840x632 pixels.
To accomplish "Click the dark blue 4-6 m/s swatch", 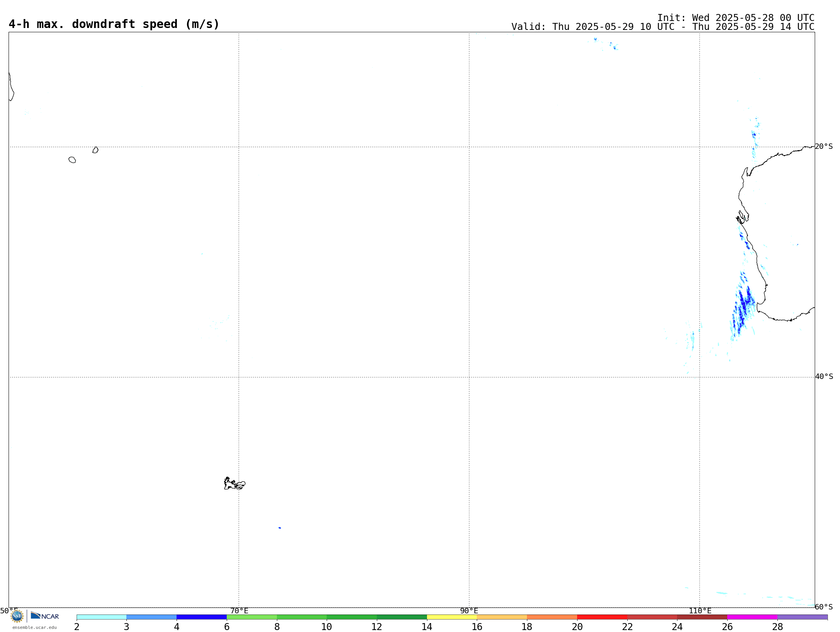I will (202, 617).
